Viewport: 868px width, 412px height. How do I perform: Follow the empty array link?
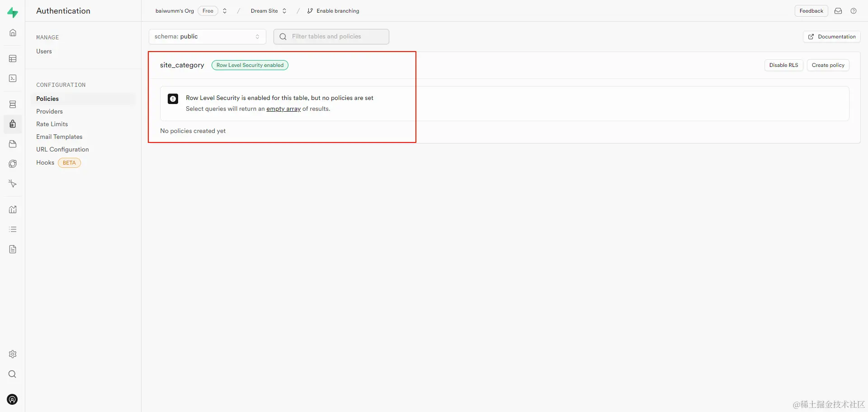[283, 109]
